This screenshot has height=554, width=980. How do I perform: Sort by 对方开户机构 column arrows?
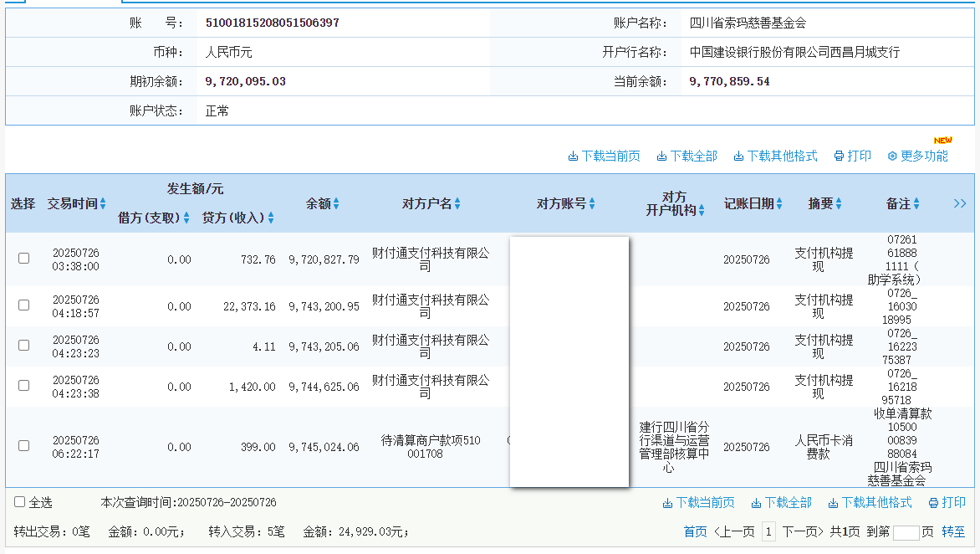702,211
